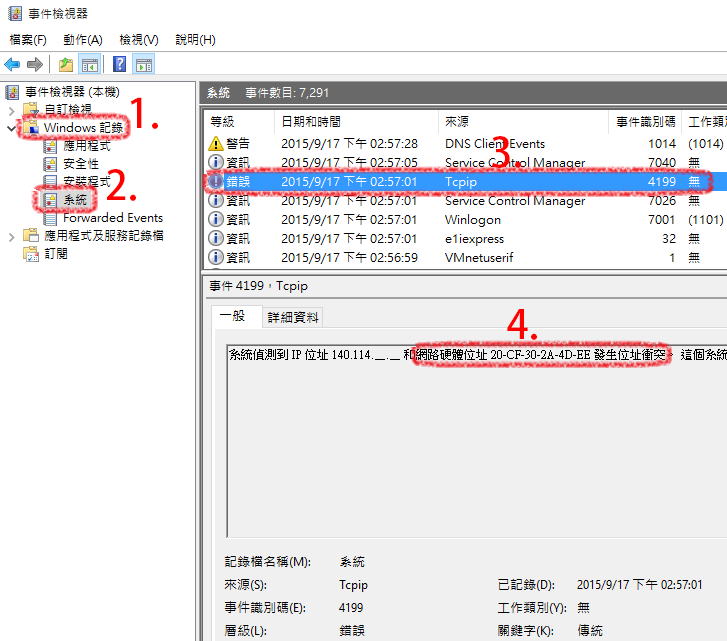Open the 動作(A) menu

[x=83, y=40]
